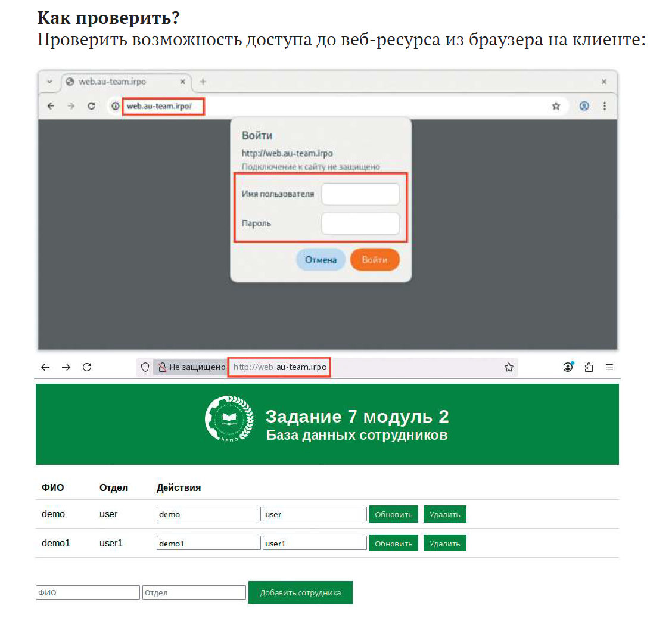
Task: Click user1 cell in Отдел column
Action: (x=111, y=543)
